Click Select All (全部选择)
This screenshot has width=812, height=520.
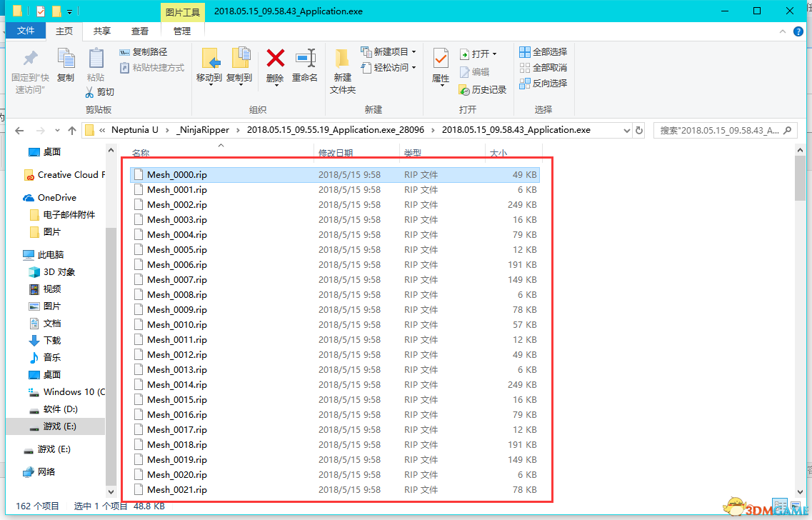(x=543, y=52)
